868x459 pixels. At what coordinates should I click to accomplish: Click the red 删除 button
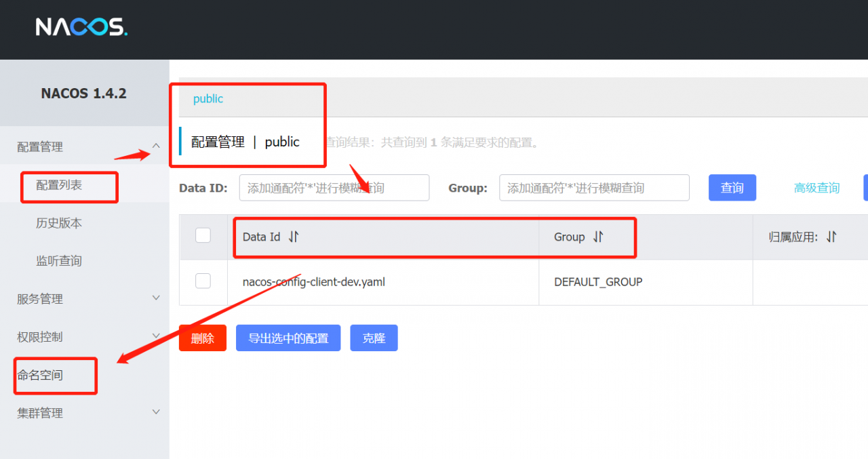click(x=203, y=338)
